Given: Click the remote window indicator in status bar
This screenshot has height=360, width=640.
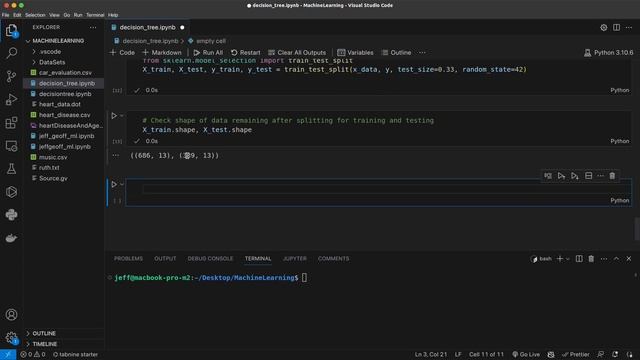Looking at the screenshot, I should [8, 354].
